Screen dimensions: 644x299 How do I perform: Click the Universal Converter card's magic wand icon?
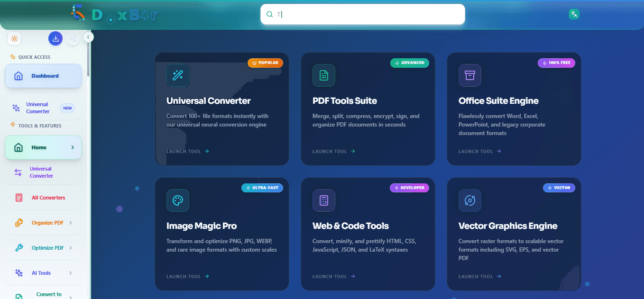coord(178,75)
